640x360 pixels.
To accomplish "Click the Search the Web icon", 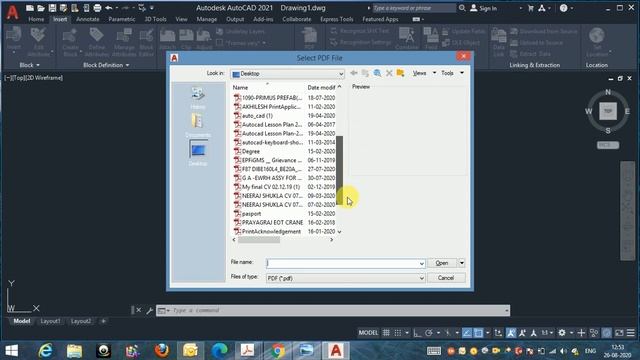I will pyautogui.click(x=378, y=73).
